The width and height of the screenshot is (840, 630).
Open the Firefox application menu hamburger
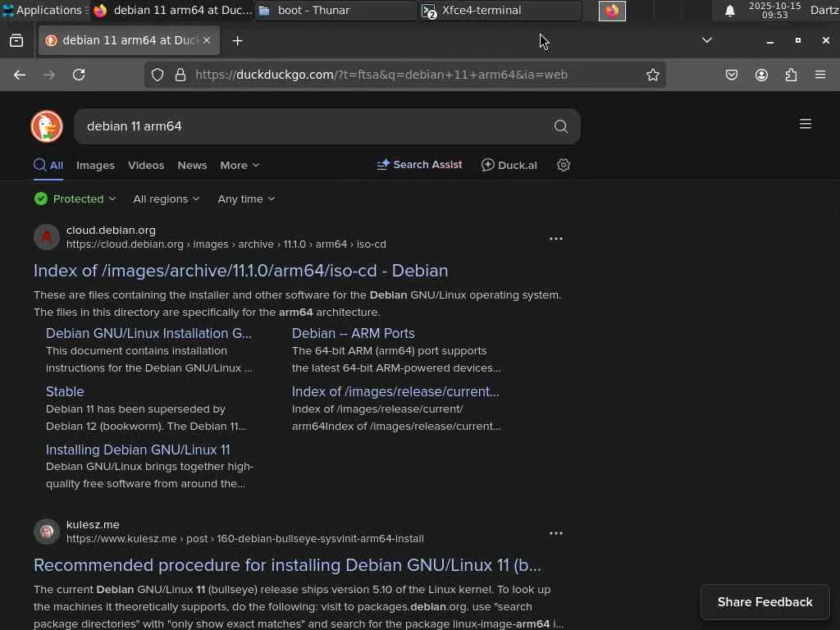pyautogui.click(x=820, y=75)
